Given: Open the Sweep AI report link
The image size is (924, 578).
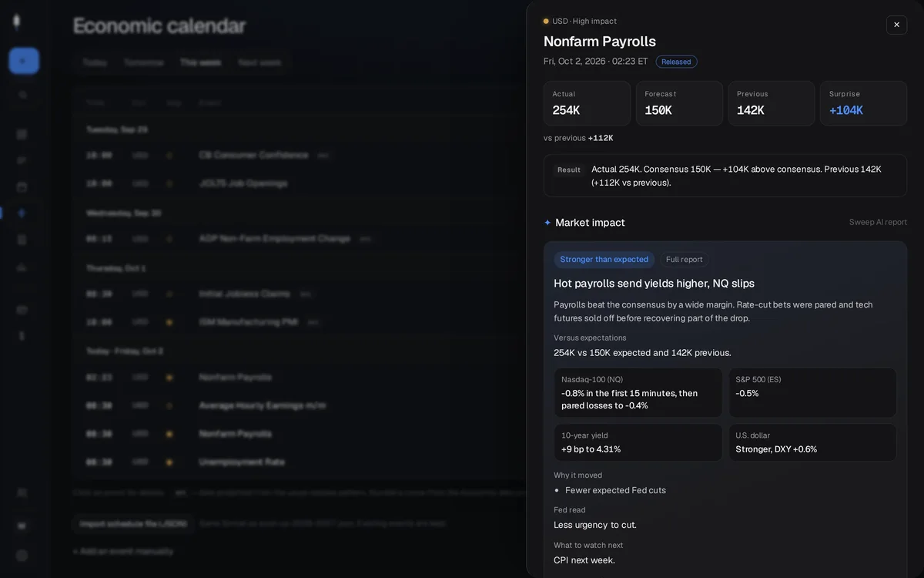Looking at the screenshot, I should (x=878, y=222).
